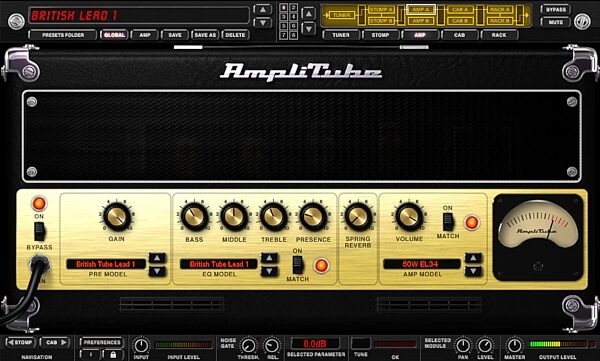Select routing preset 5 in the number grid

pos(284,26)
